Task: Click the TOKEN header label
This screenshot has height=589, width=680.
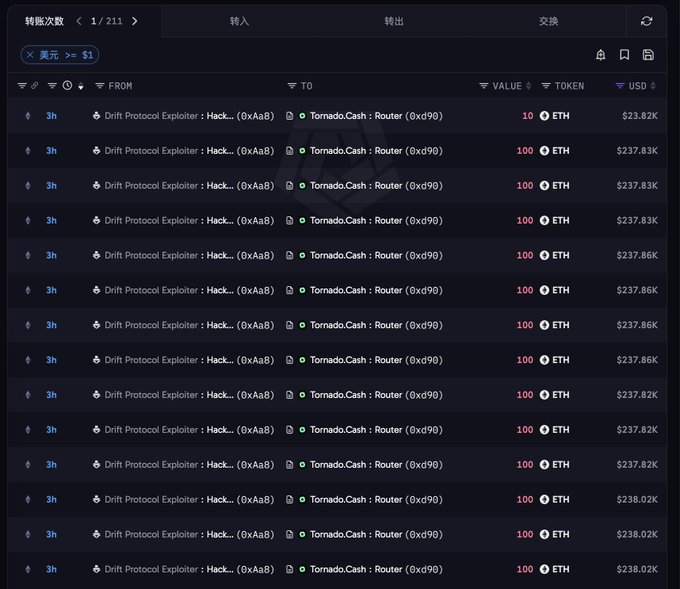Action: pyautogui.click(x=569, y=86)
